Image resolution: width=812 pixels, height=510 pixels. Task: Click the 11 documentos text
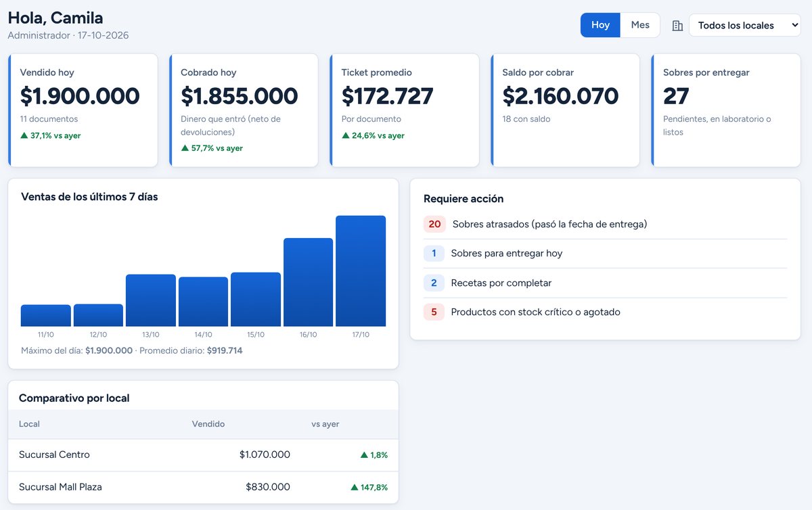(x=49, y=119)
